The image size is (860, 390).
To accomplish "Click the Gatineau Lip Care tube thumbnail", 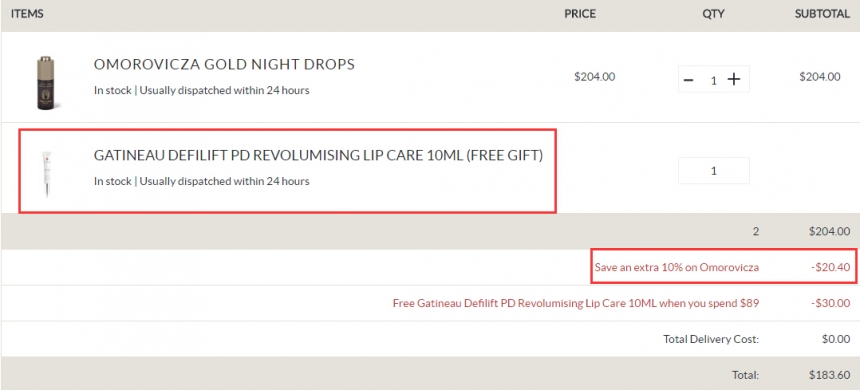I will pos(47,174).
